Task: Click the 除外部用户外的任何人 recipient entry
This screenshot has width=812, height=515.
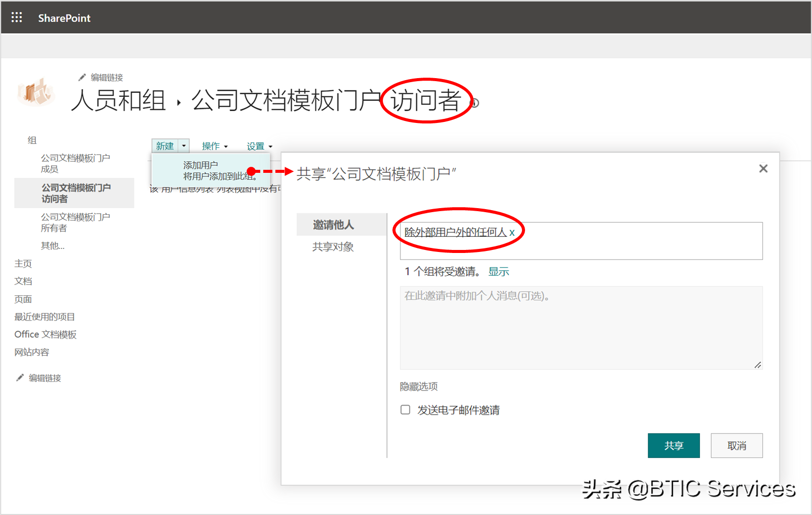Action: click(455, 232)
